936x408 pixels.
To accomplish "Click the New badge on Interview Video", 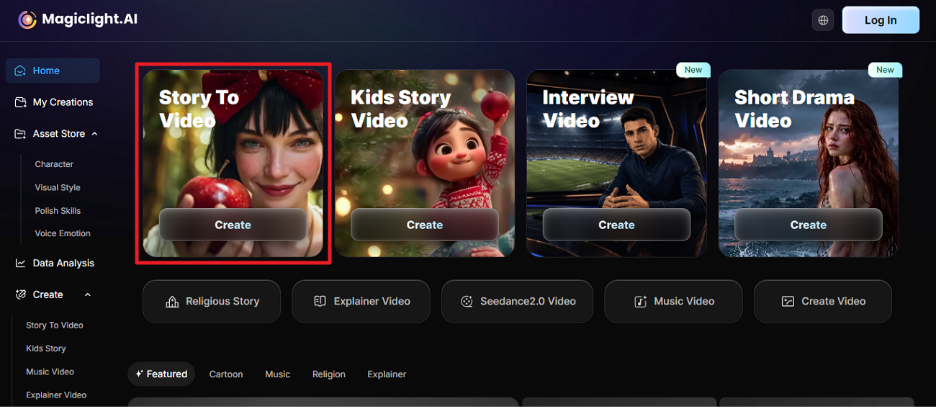I will pyautogui.click(x=693, y=70).
